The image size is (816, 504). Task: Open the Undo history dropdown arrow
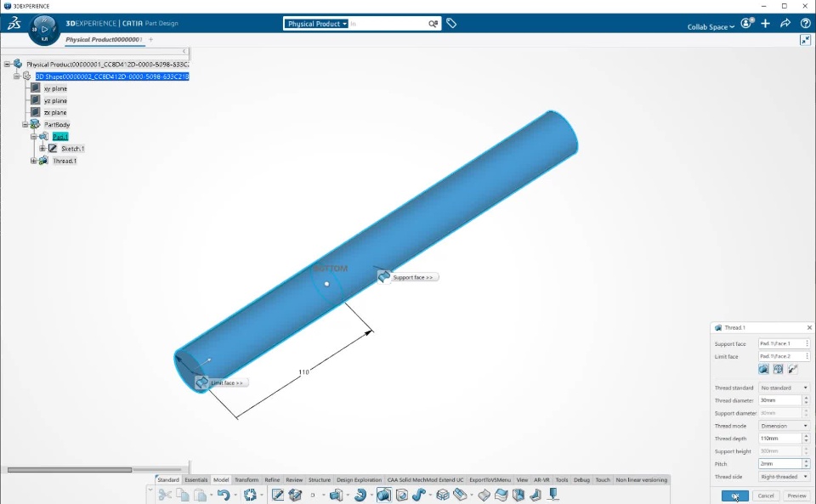[235, 496]
